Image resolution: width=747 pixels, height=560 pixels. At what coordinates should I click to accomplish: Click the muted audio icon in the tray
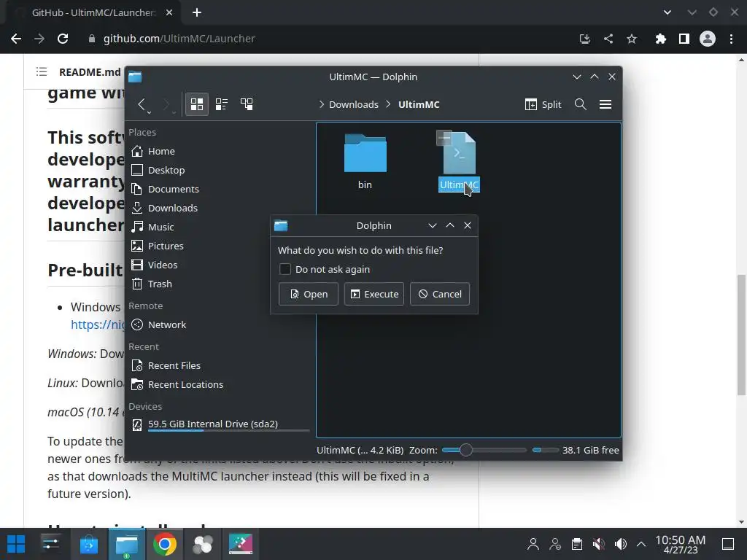point(599,544)
